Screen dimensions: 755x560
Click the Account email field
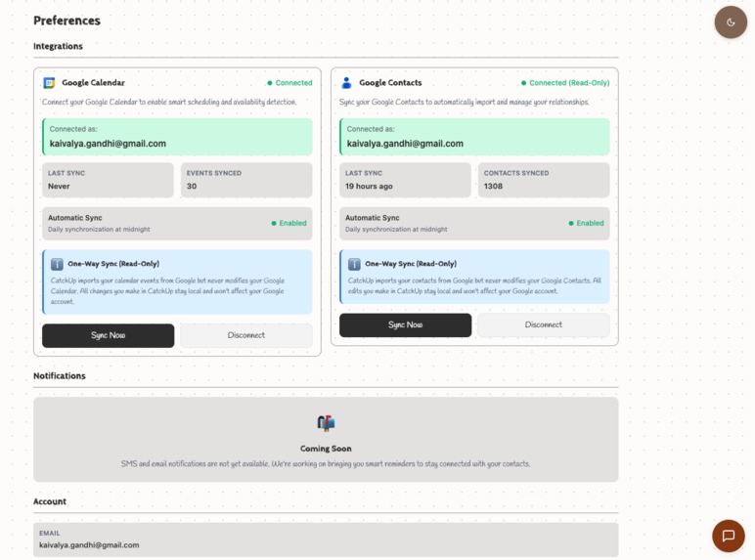pos(326,539)
